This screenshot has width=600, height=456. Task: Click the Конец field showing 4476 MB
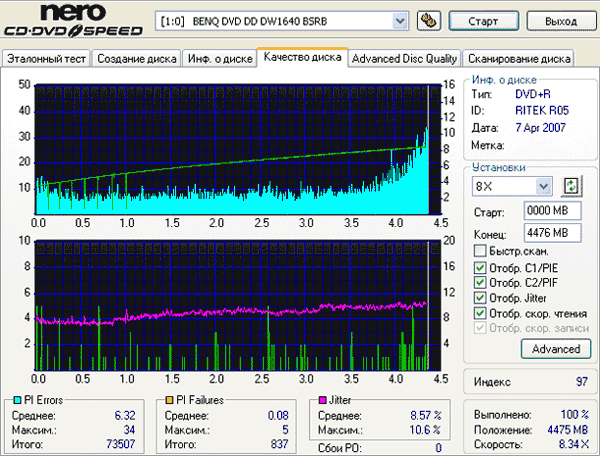click(x=552, y=233)
